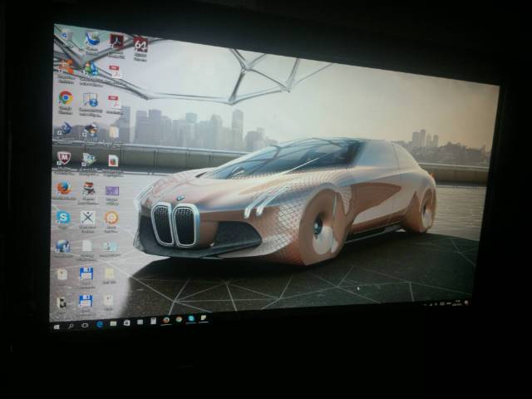Click the orange pinwheel desktop icon
The height and width of the screenshot is (399, 532).
click(x=67, y=66)
